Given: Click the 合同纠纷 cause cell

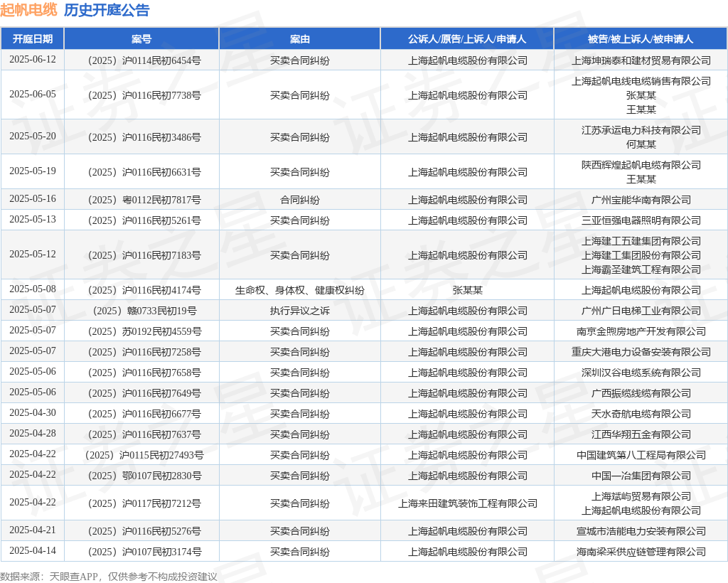Looking at the screenshot, I should (x=300, y=200).
